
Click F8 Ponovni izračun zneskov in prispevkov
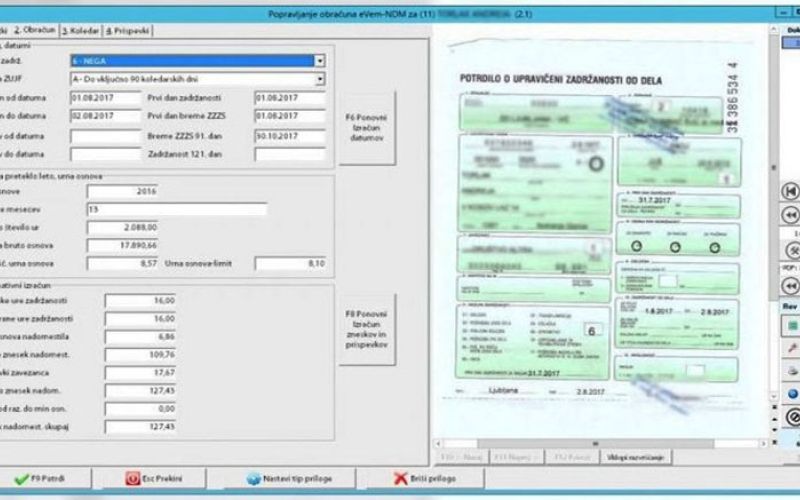point(367,329)
